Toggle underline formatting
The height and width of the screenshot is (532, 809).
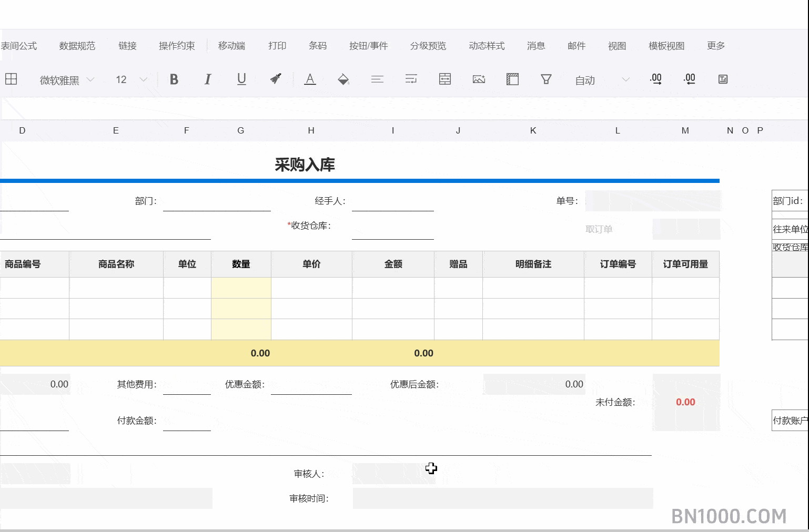241,79
